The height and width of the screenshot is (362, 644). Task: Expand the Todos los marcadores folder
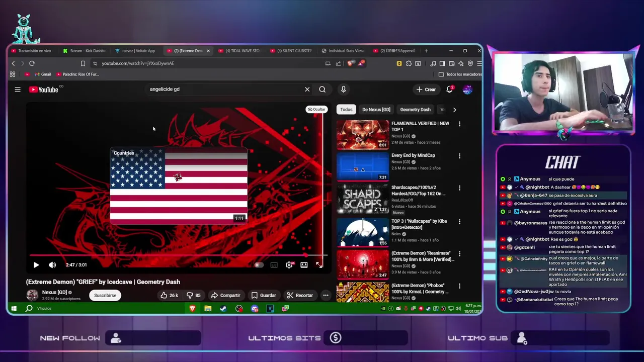pos(460,74)
